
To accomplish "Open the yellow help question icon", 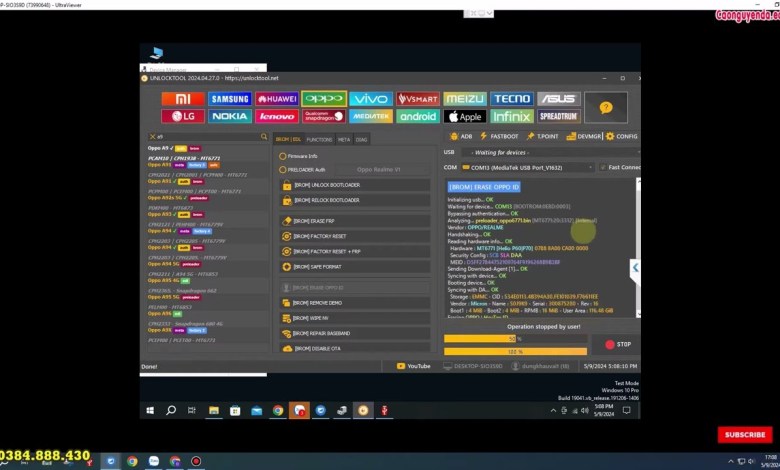I will coord(604,107).
